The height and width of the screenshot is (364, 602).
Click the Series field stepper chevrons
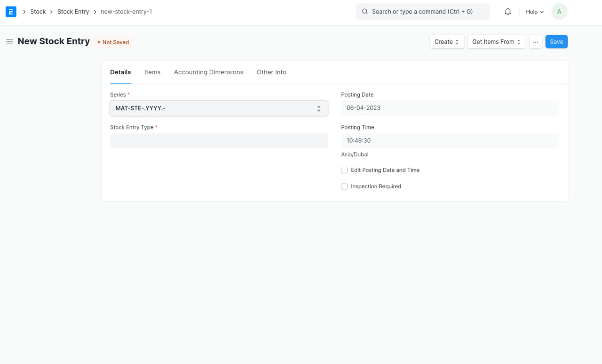pos(318,108)
